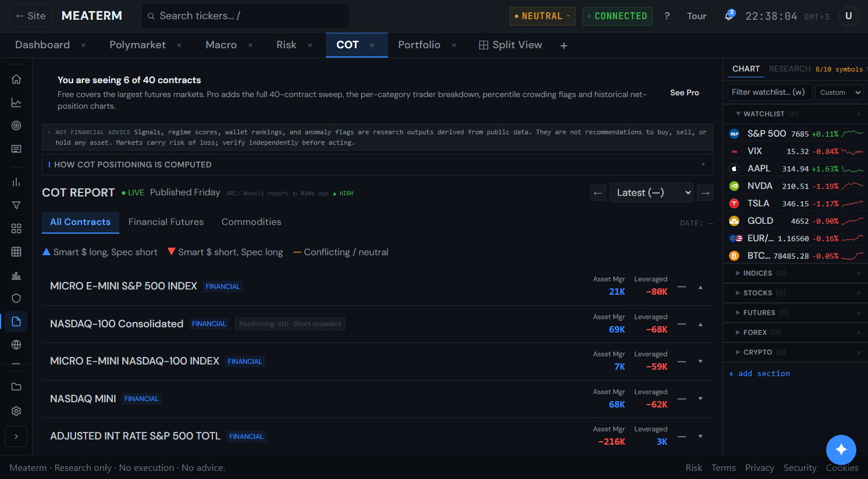868x479 pixels.
Task: Go back to Site
Action: tap(31, 16)
